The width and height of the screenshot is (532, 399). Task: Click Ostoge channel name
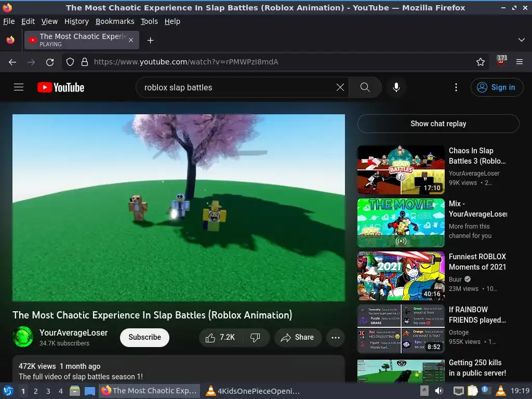coord(459,332)
